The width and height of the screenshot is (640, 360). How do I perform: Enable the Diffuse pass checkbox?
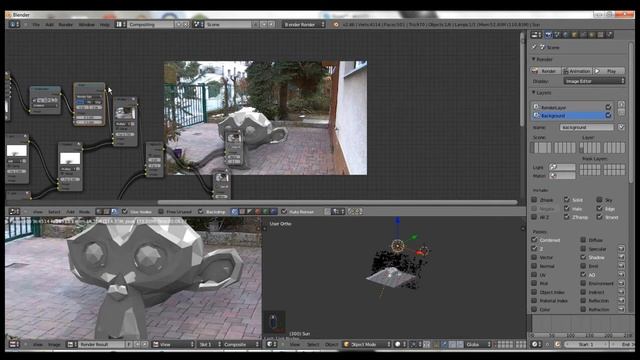(x=583, y=240)
